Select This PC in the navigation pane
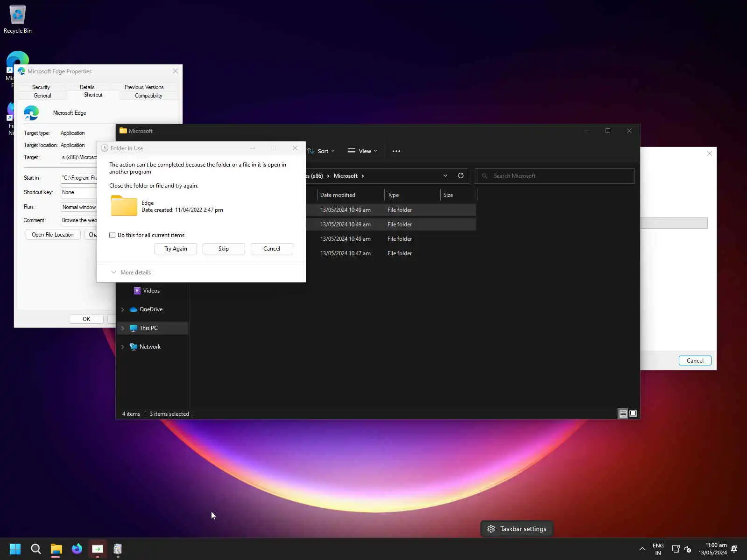 point(148,328)
